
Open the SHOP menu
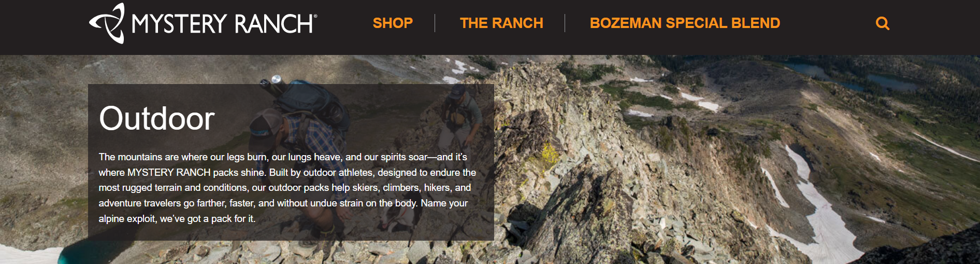[x=393, y=23]
